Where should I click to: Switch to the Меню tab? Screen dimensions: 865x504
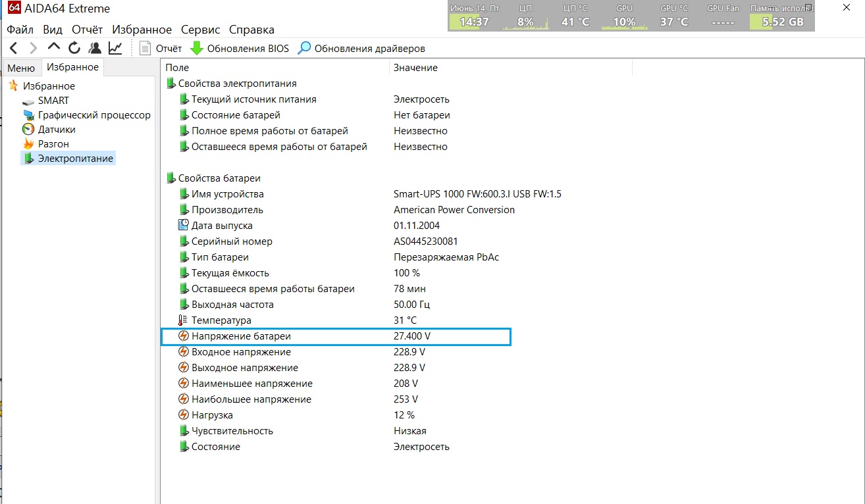point(21,68)
